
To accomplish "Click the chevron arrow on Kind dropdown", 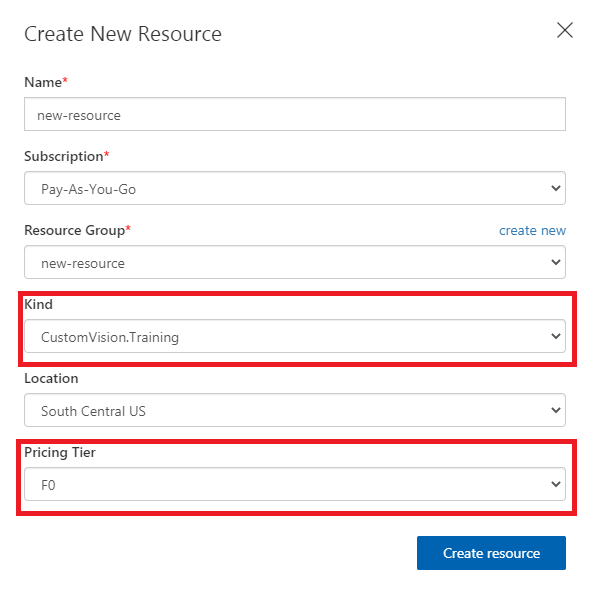I will click(x=556, y=336).
